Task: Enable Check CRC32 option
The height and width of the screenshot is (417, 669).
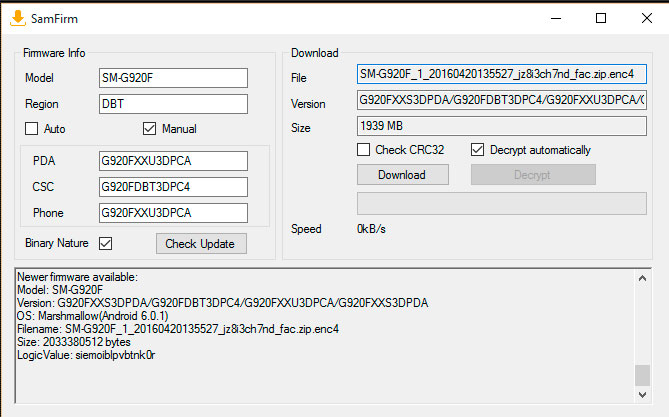Action: tap(365, 150)
